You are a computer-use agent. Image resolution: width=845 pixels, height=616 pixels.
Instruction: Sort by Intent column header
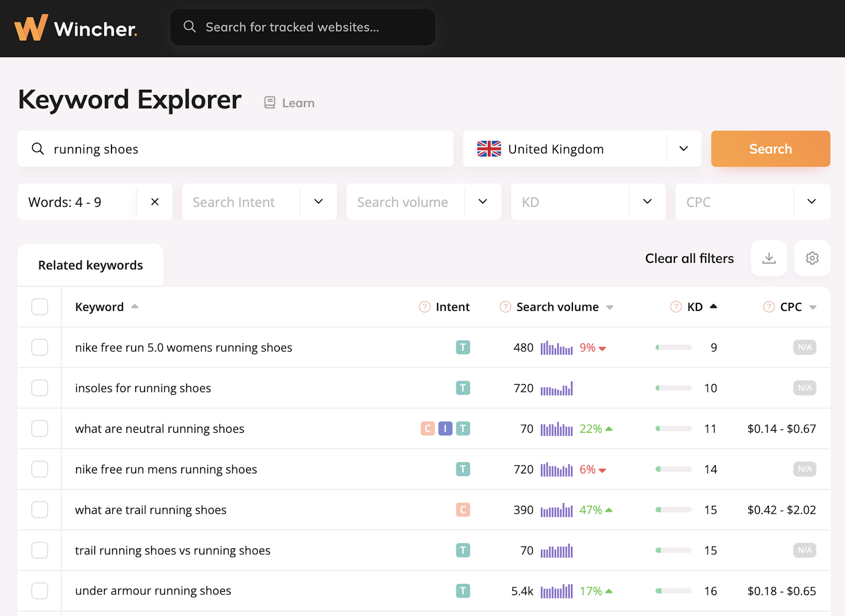[453, 307]
